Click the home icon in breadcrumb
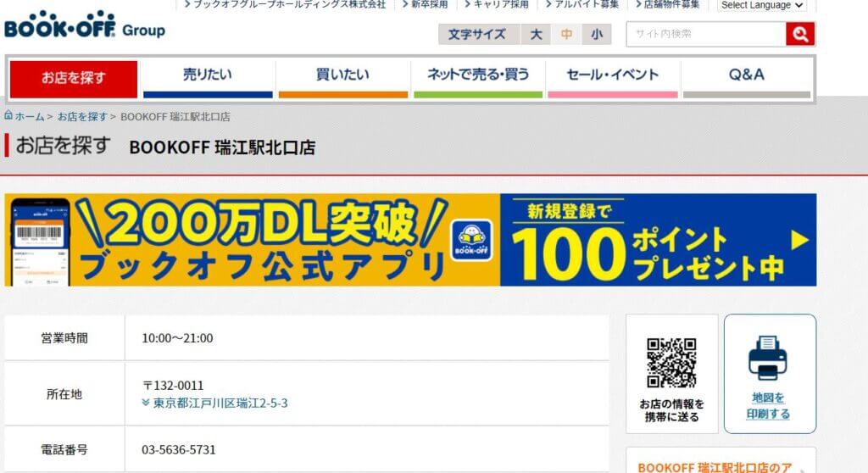 [x=8, y=115]
